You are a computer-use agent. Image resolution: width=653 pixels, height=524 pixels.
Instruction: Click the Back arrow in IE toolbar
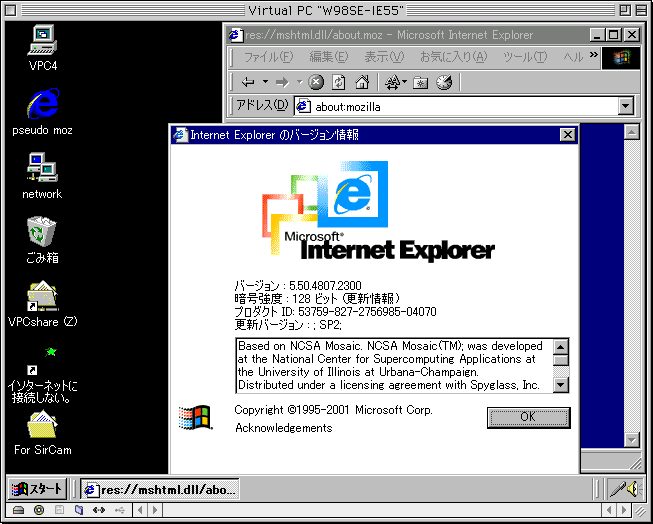(x=248, y=82)
